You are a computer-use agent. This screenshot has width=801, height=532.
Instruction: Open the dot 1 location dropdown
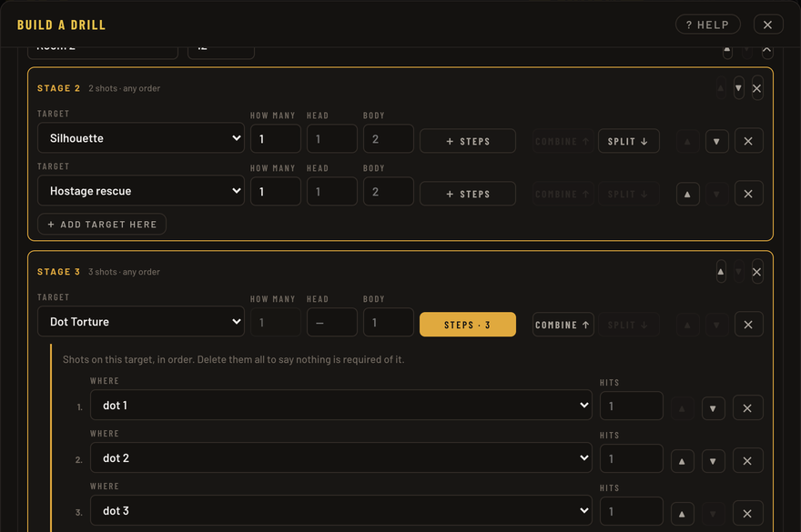point(341,405)
